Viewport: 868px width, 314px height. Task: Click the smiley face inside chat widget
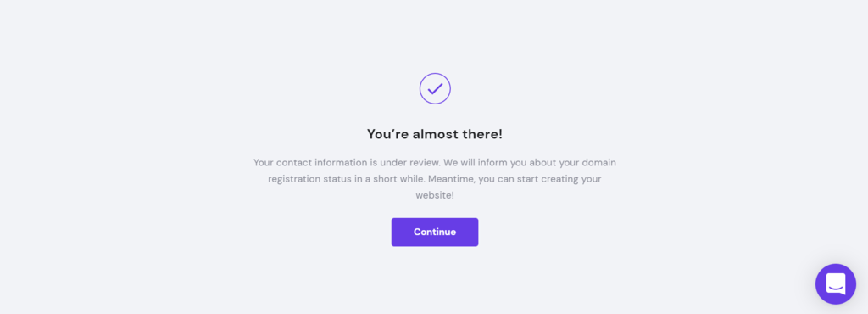[x=835, y=283]
